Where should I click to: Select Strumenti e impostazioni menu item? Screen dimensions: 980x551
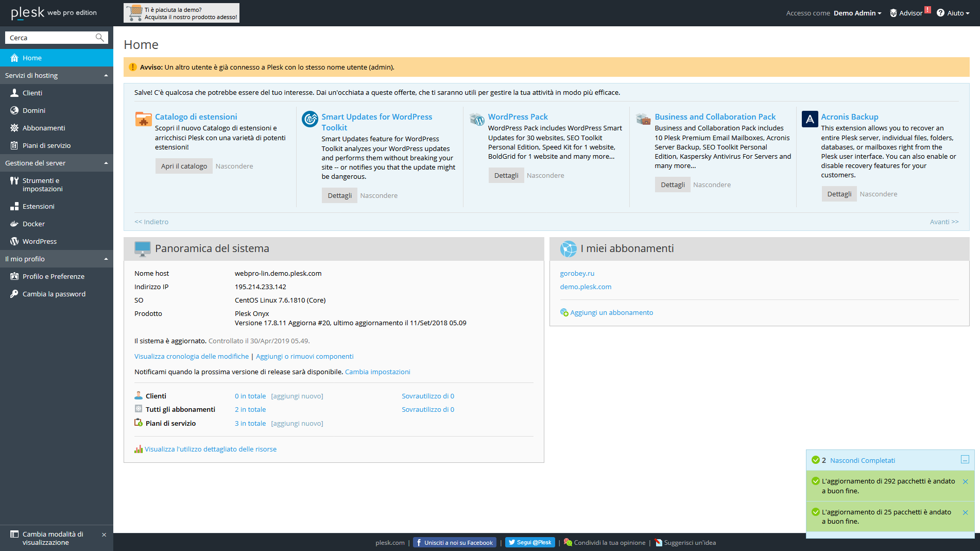click(42, 185)
